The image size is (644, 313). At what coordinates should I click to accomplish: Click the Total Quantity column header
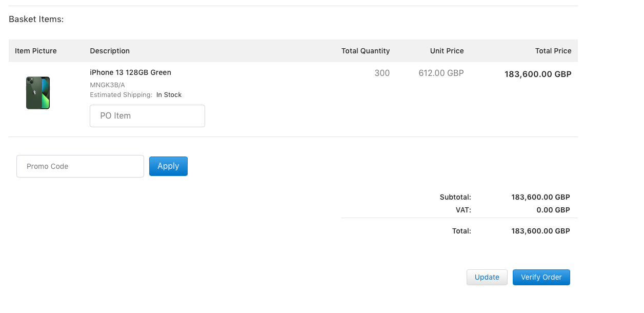[x=366, y=51]
